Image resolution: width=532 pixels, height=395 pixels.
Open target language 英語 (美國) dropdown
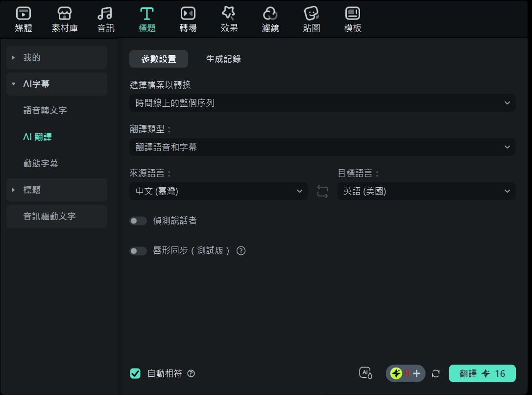(x=426, y=191)
